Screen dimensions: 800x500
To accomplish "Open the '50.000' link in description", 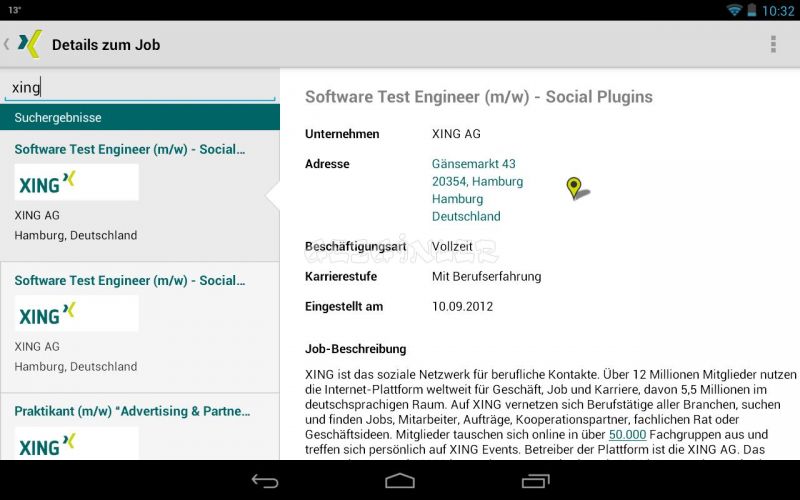I will [x=628, y=435].
